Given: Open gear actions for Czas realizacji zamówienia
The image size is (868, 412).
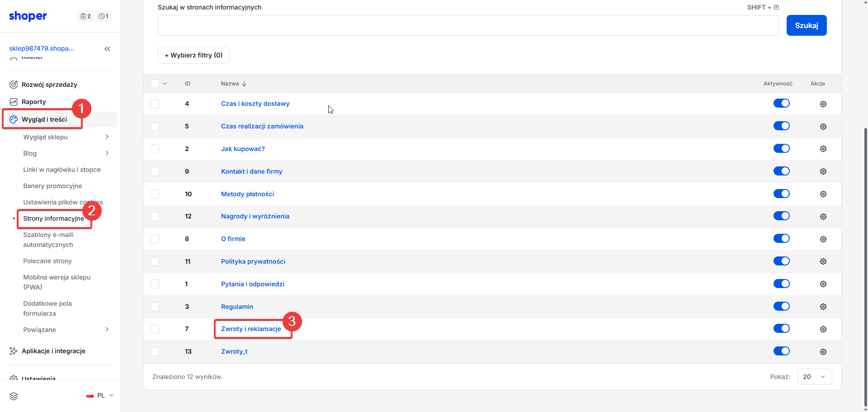Looking at the screenshot, I should click(823, 127).
